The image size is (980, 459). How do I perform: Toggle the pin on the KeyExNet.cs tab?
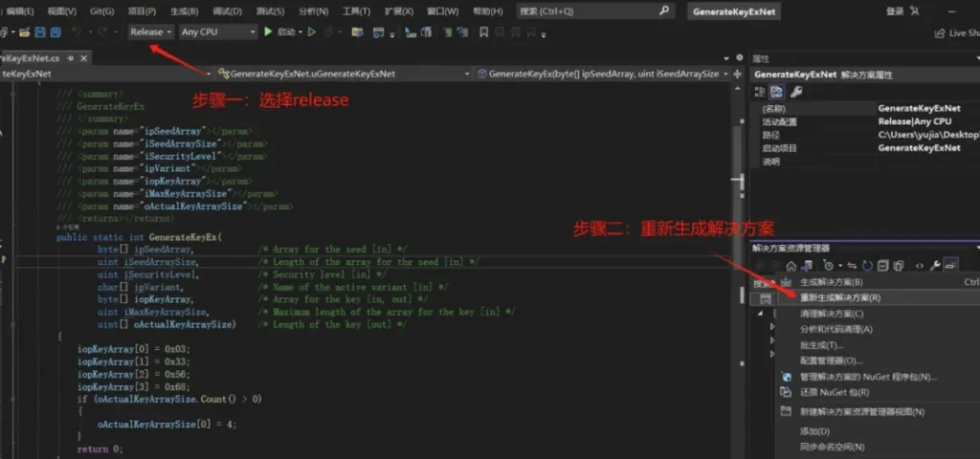pyautogui.click(x=69, y=57)
